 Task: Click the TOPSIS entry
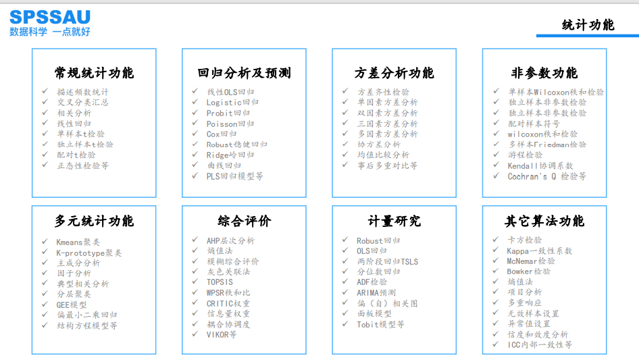coord(220,282)
